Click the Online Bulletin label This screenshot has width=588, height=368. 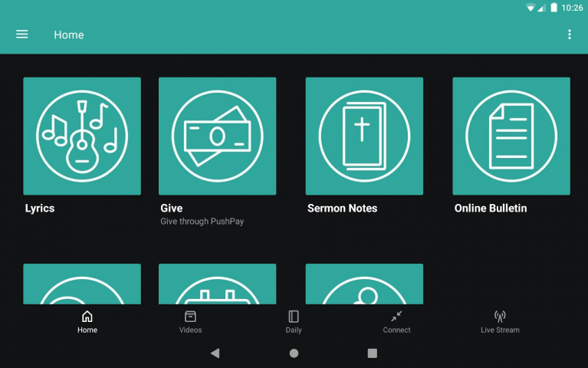point(490,208)
